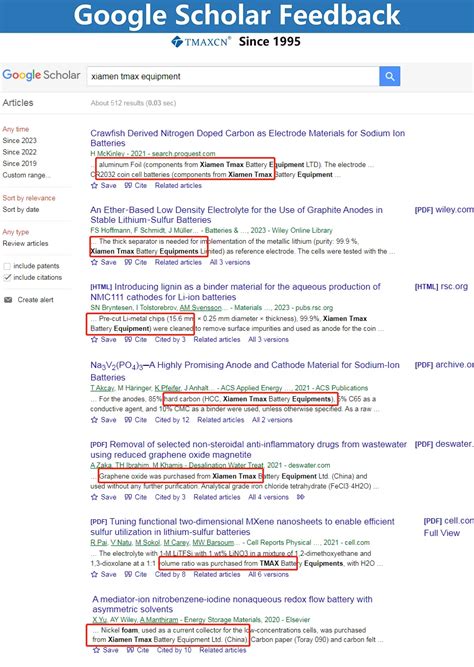Select Any type filter
This screenshot has width=474, height=667.
click(16, 232)
